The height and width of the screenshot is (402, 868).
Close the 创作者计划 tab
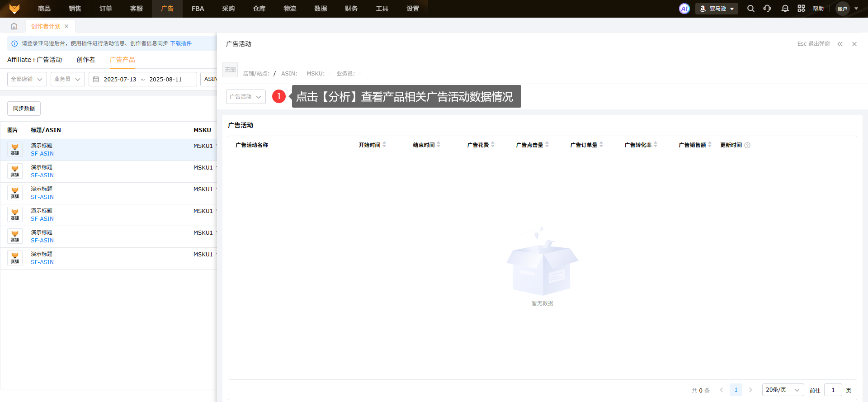point(66,26)
